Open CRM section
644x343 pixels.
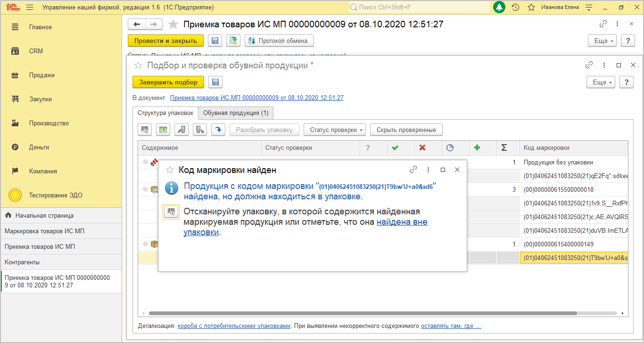coord(61,51)
